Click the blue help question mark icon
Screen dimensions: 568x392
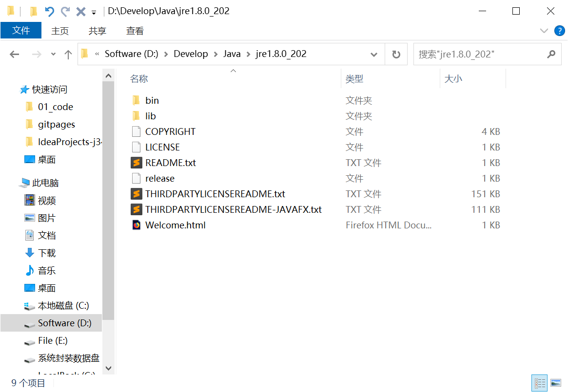[x=559, y=31]
